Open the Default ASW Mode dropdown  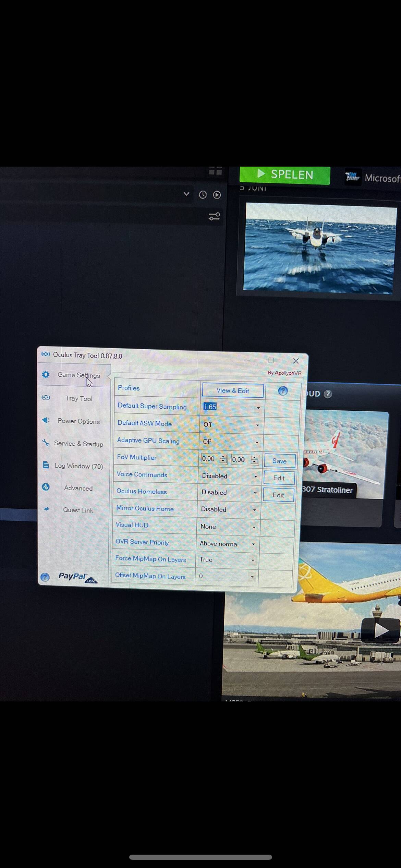click(231, 425)
